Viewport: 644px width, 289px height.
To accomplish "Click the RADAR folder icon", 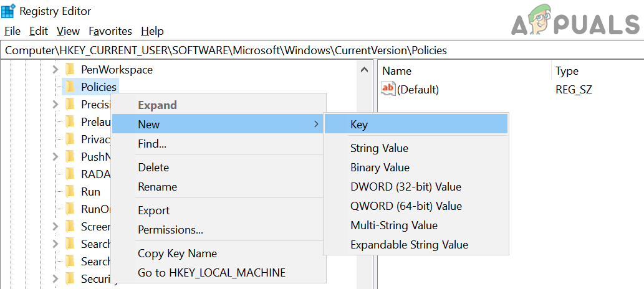I will pyautogui.click(x=70, y=174).
